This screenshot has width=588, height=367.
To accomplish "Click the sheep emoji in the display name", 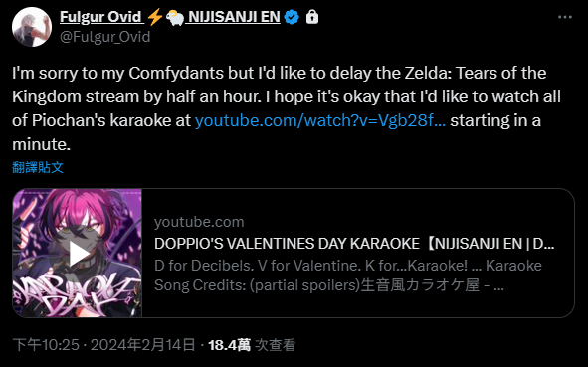I will pos(175,18).
